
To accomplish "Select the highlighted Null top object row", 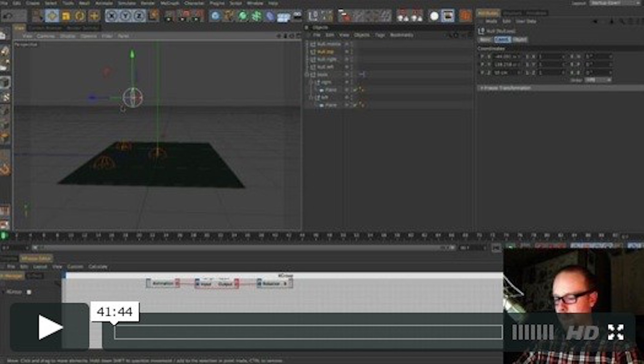I will coord(325,52).
